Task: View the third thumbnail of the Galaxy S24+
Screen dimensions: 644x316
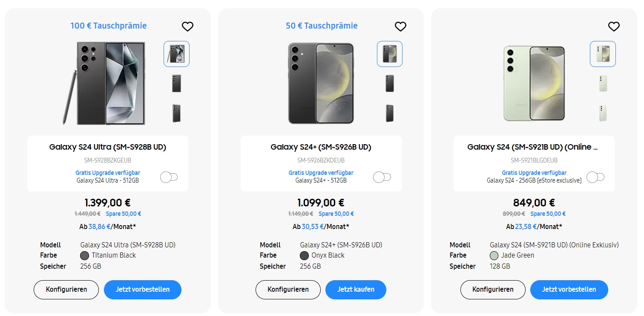Action: pos(389,113)
